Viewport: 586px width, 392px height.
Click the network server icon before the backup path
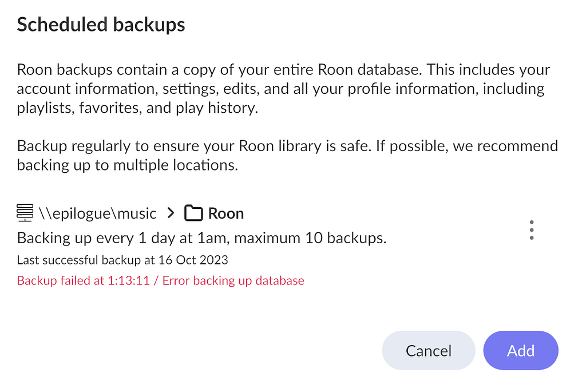(24, 212)
